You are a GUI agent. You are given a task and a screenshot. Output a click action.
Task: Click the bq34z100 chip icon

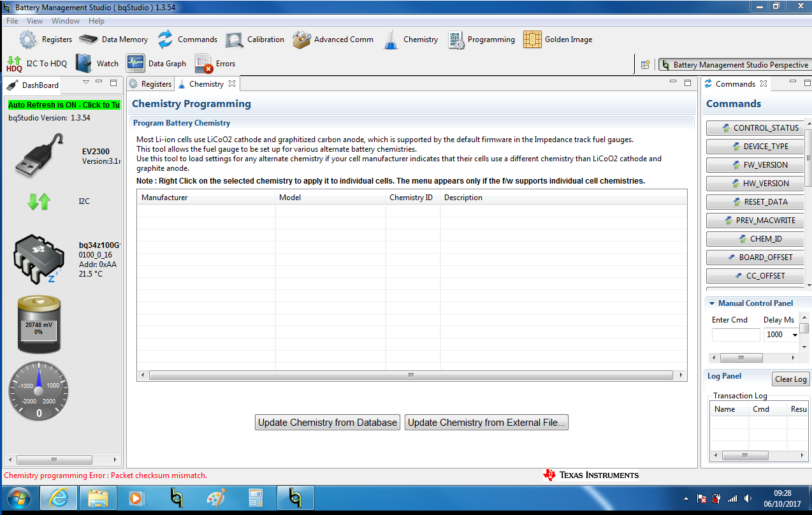pyautogui.click(x=39, y=258)
